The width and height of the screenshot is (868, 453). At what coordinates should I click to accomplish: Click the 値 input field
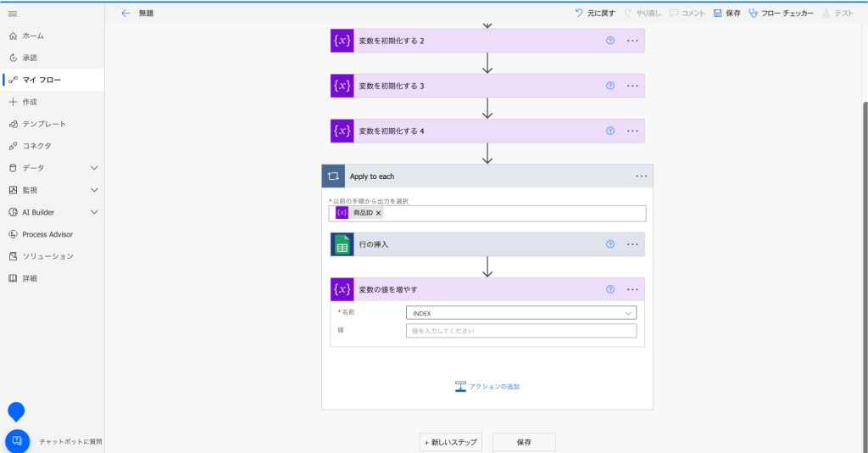click(x=521, y=331)
